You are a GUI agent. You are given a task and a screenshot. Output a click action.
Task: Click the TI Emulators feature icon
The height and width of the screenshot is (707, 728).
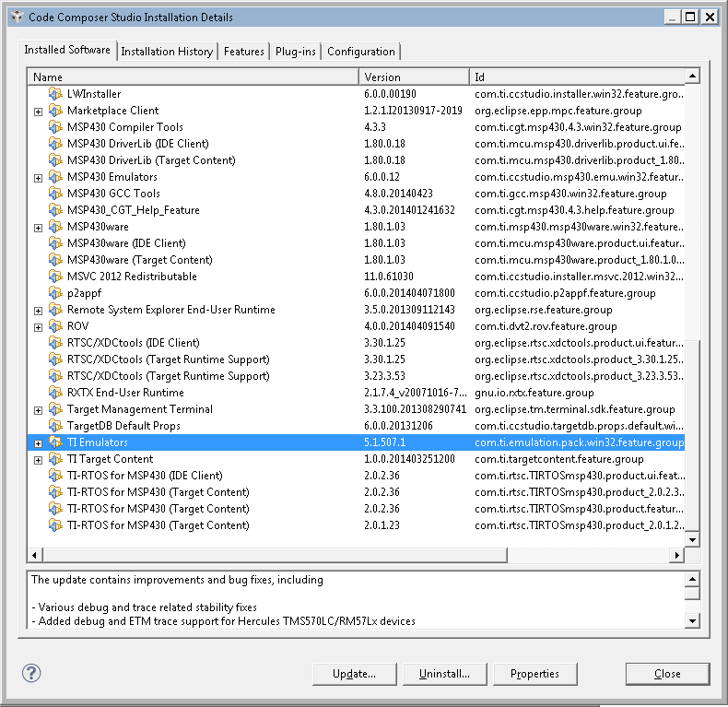point(55,442)
